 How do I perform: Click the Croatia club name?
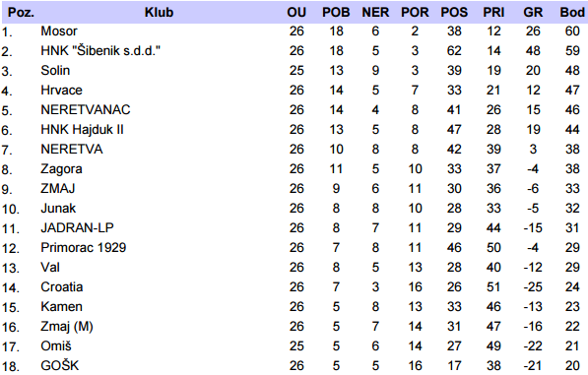point(61,287)
